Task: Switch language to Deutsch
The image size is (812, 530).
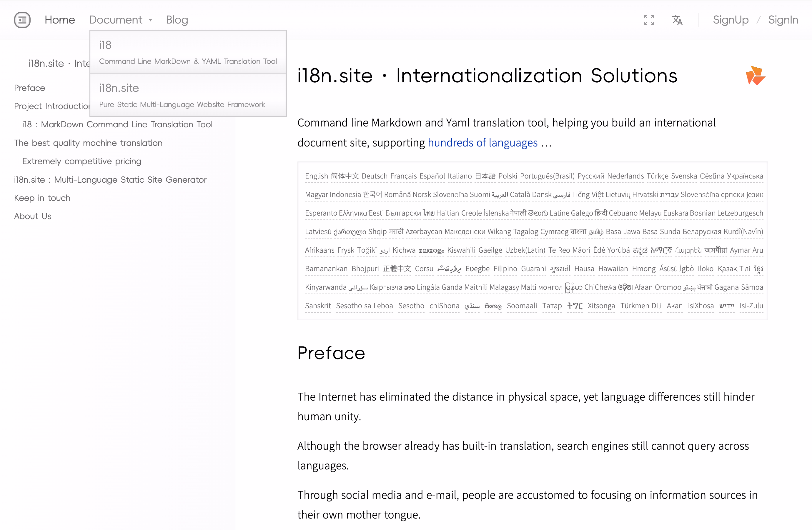Action: 374,176
